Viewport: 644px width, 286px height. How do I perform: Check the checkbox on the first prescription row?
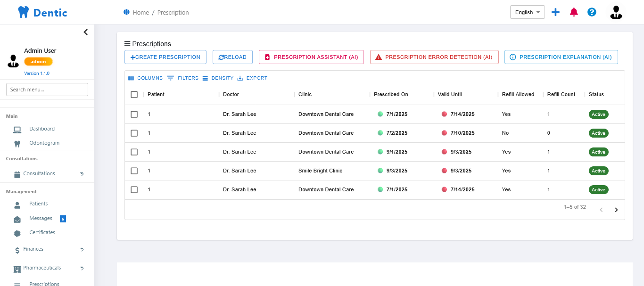tap(134, 114)
